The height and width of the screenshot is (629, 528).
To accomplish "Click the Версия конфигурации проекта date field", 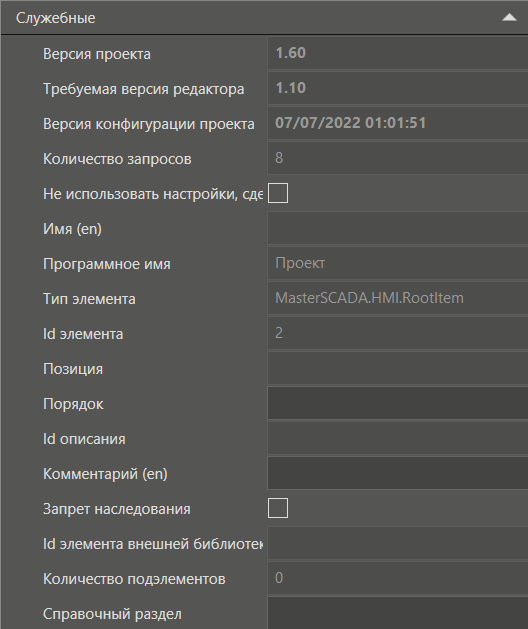I will coord(398,123).
